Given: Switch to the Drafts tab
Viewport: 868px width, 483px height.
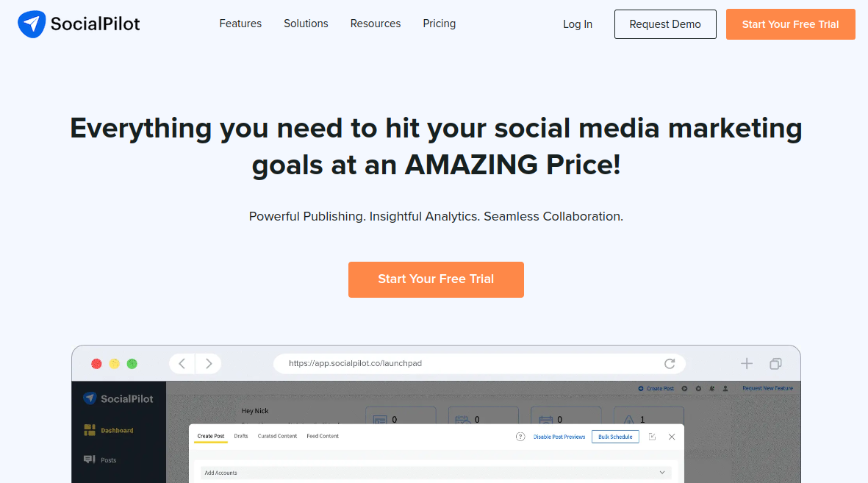Looking at the screenshot, I should [241, 436].
